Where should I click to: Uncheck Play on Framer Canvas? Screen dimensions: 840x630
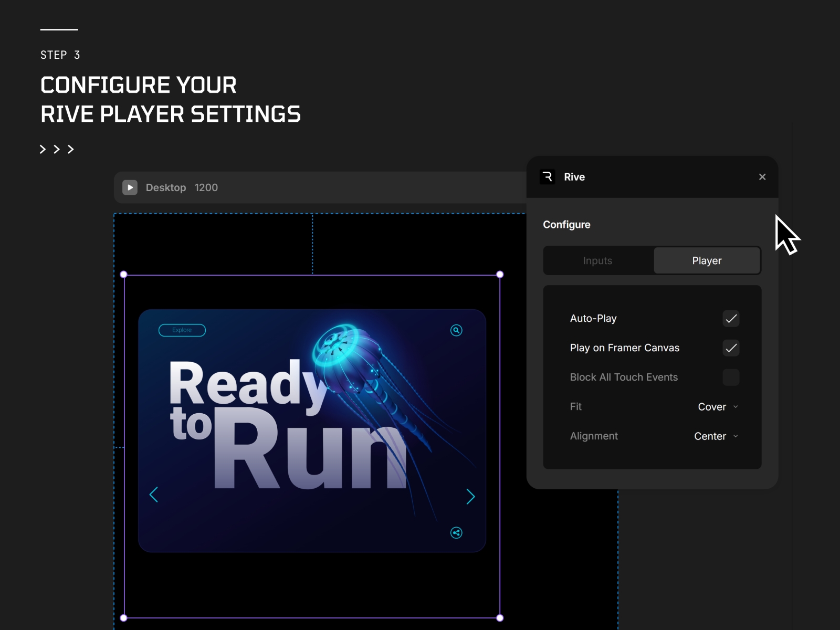coord(731,348)
